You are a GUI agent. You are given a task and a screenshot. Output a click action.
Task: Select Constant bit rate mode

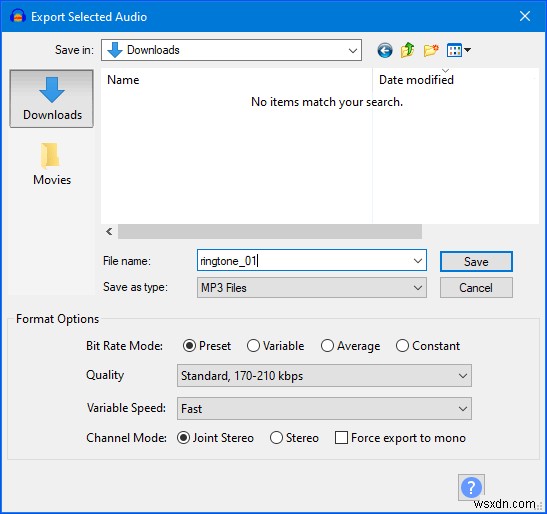coord(428,346)
